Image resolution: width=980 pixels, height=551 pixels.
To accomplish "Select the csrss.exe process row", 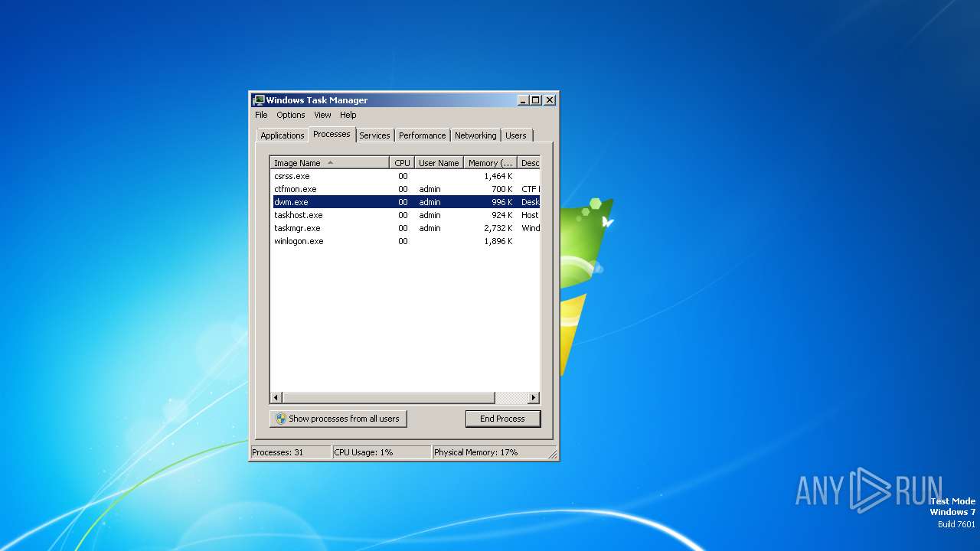I will (x=406, y=176).
